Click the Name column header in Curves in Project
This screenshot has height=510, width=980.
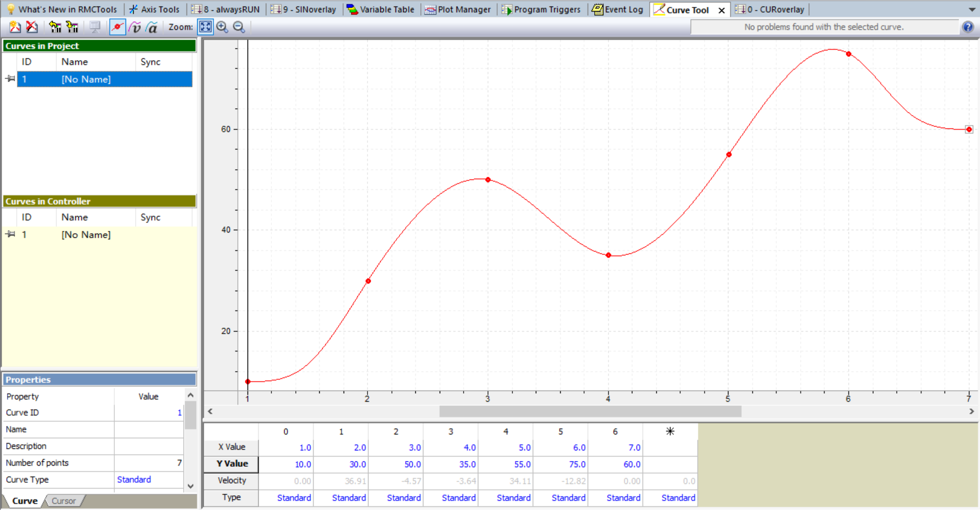[96, 62]
